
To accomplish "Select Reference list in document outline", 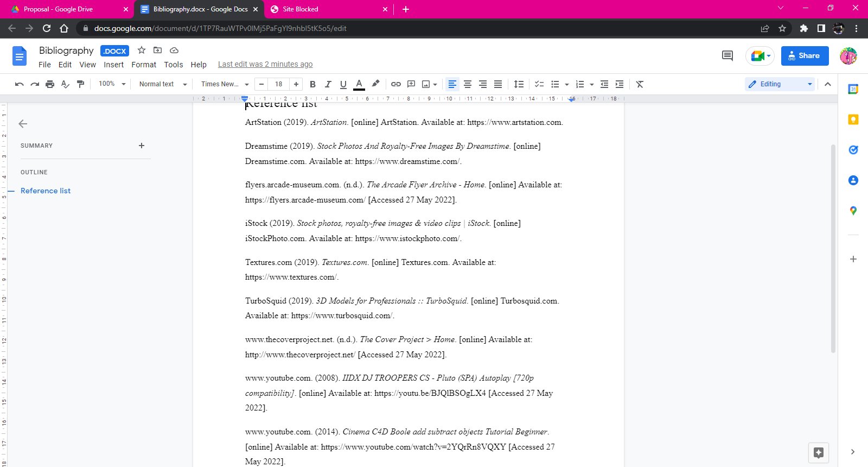I will (x=46, y=191).
